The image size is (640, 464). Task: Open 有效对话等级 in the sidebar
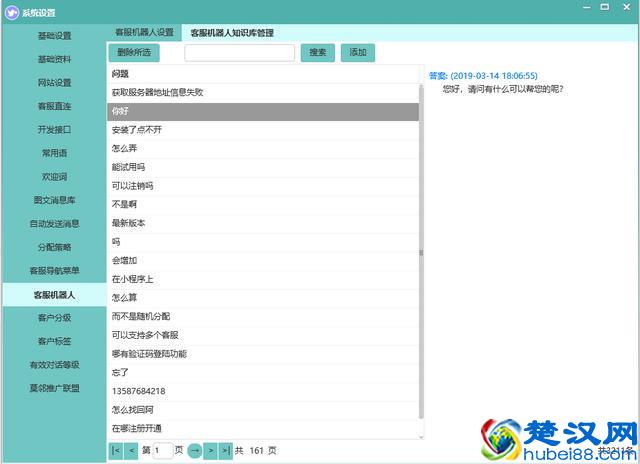[54, 365]
